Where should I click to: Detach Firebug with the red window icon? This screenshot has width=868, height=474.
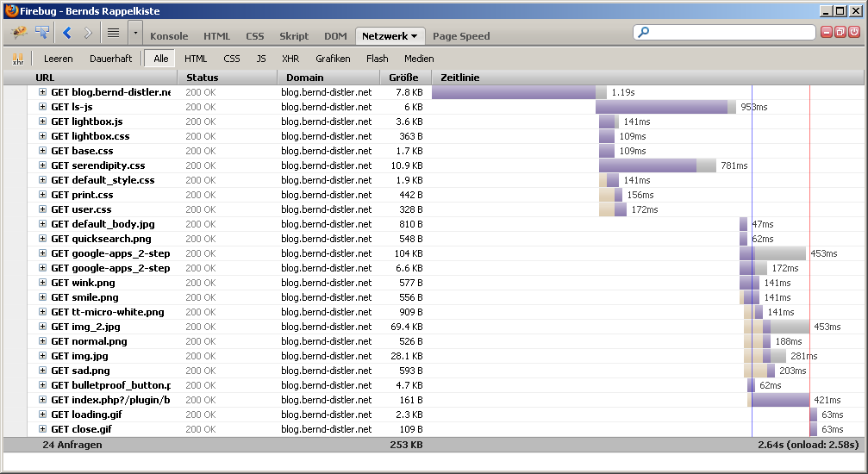pyautogui.click(x=840, y=32)
